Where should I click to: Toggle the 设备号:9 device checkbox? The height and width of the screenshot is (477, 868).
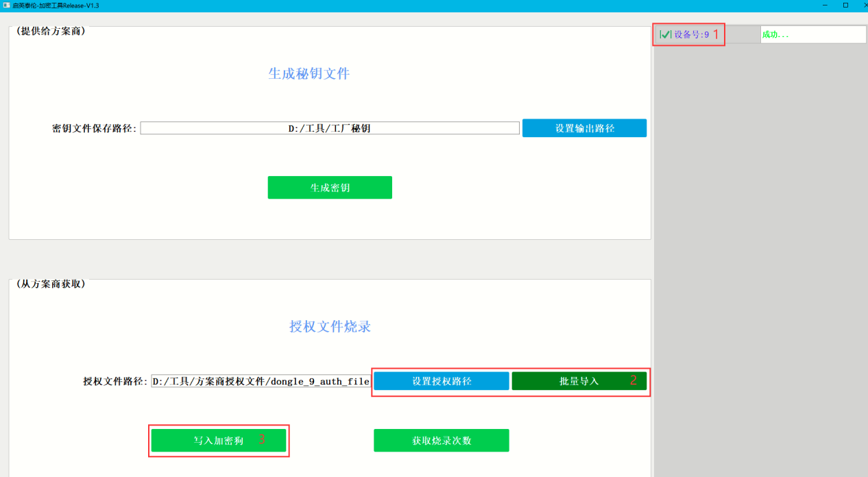(666, 34)
